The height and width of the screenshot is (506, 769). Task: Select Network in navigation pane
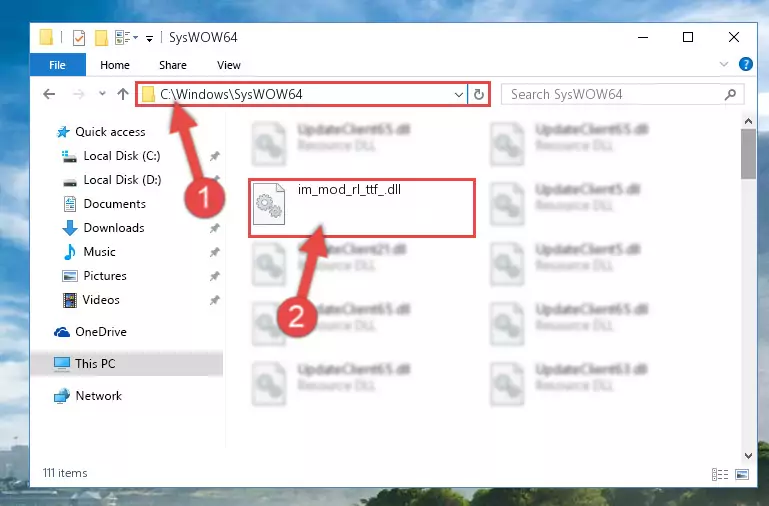coord(99,396)
